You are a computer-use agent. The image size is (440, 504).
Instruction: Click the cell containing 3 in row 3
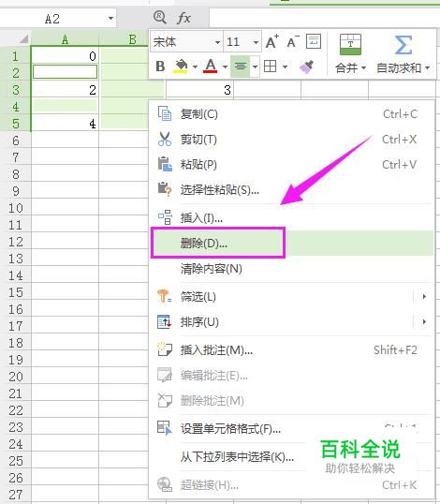[199, 90]
